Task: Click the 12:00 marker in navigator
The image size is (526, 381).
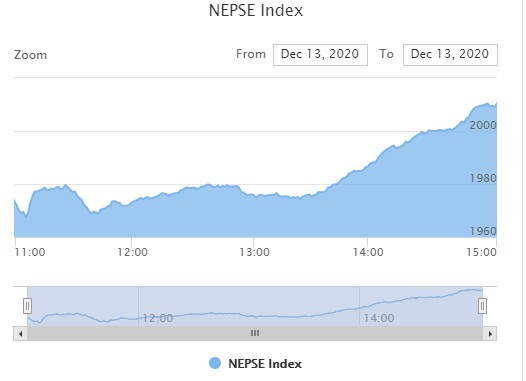Action: 158,318
